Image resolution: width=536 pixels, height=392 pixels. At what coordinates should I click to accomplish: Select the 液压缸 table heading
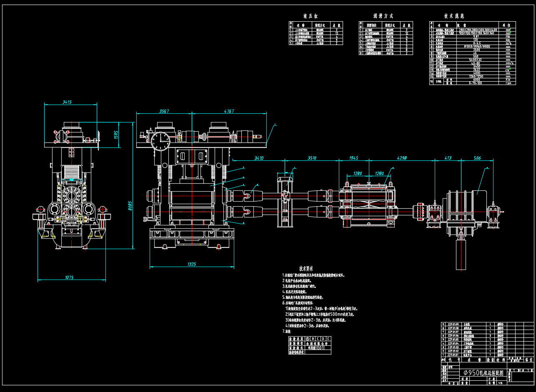(311, 16)
